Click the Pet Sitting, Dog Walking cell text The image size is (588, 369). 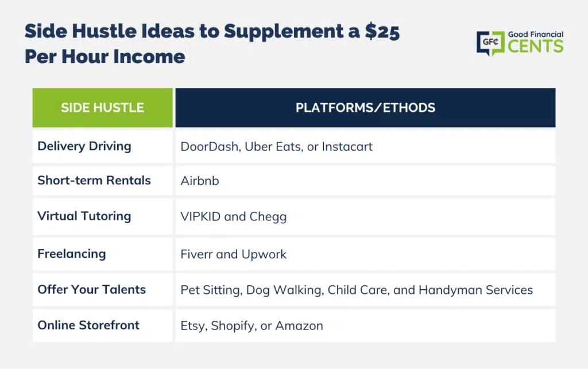pos(357,290)
